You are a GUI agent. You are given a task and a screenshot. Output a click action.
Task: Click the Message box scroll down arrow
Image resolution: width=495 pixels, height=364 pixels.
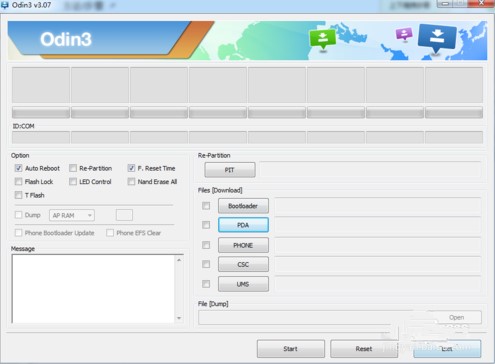[179, 318]
